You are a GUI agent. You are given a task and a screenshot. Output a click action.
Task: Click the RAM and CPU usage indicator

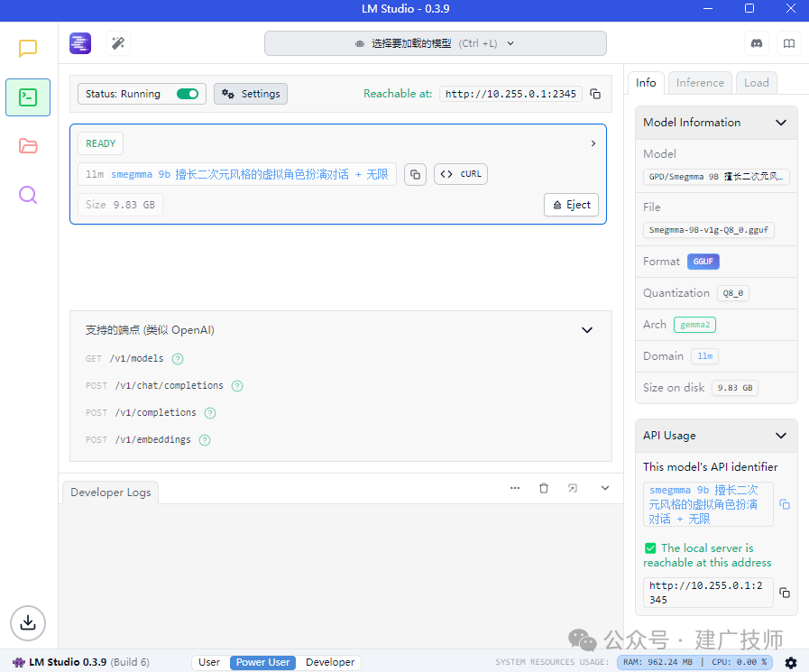tap(695, 662)
